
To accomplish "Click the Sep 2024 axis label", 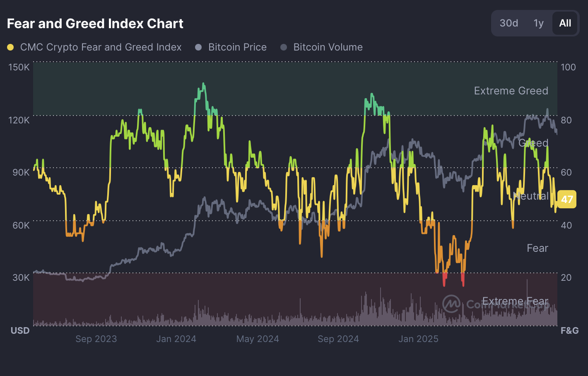I will (338, 339).
